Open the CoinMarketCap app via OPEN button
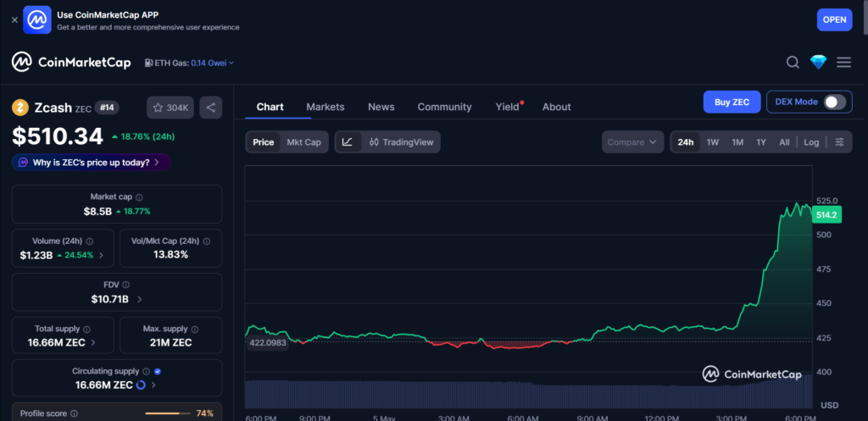Viewport: 868px width, 421px height. [834, 20]
